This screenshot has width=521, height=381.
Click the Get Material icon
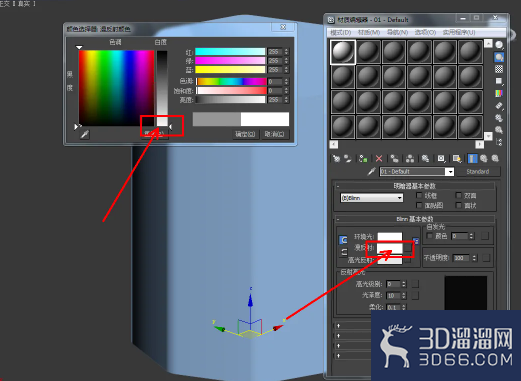(336, 159)
